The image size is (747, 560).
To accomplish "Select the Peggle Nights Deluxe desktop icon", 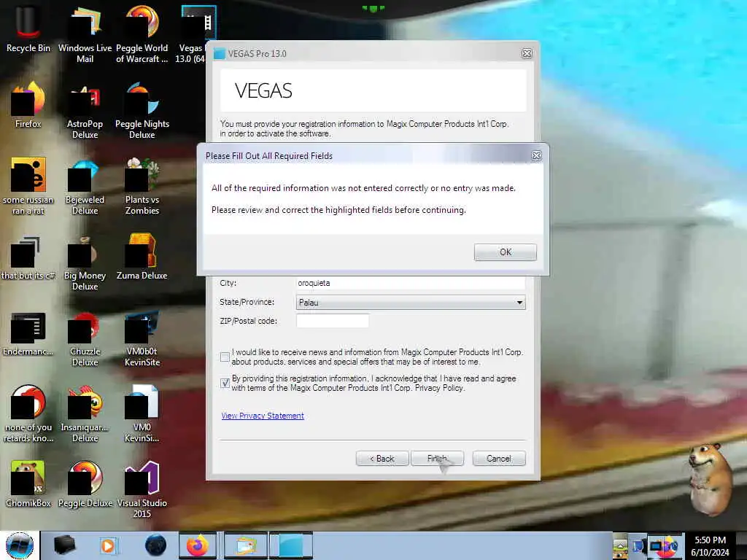I will [x=142, y=111].
